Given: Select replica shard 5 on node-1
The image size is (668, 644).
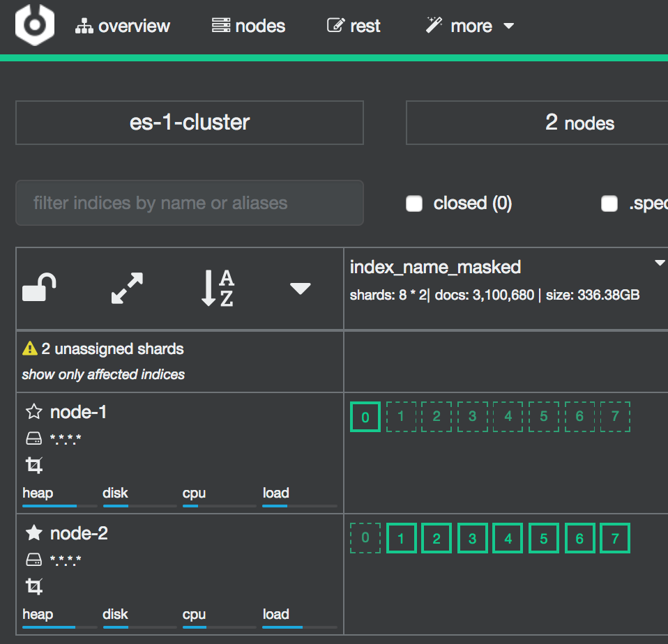Looking at the screenshot, I should (544, 417).
